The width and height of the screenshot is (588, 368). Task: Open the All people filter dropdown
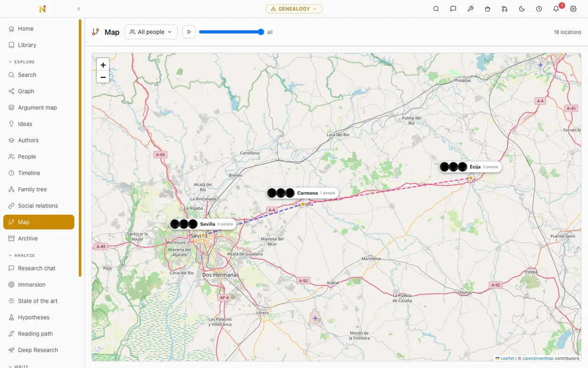coord(151,32)
